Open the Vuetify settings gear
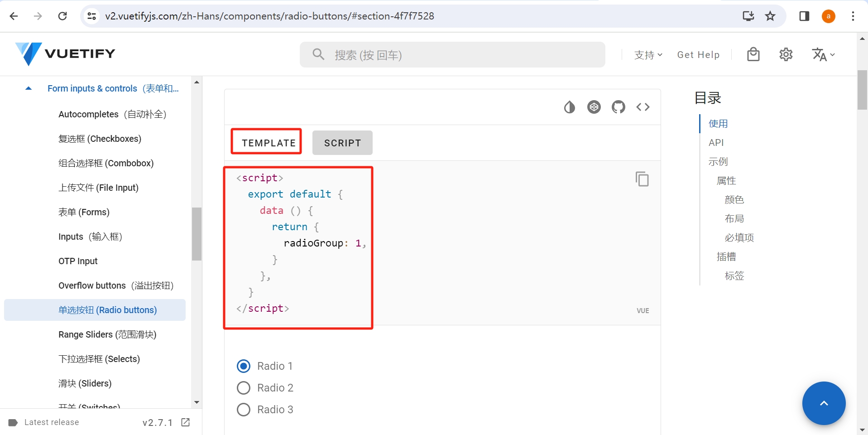 point(786,54)
